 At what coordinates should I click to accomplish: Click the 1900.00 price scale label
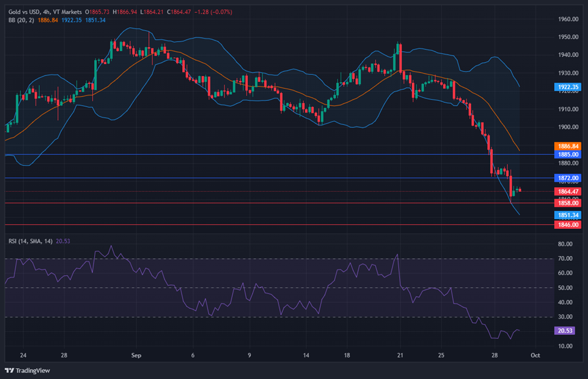pyautogui.click(x=567, y=127)
